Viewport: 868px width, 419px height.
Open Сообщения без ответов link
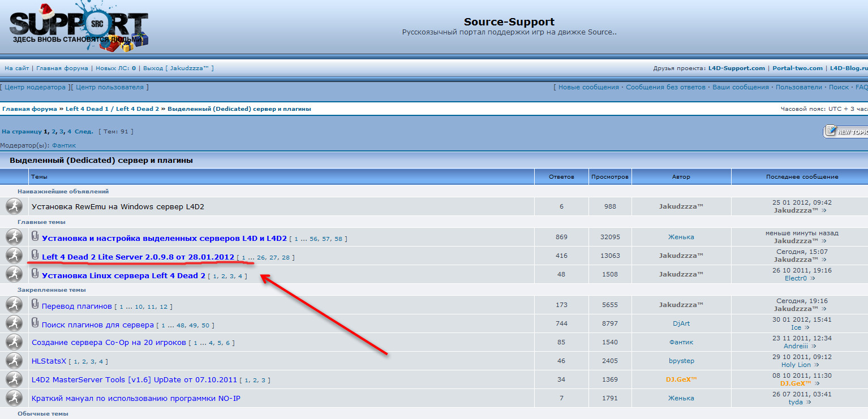[665, 87]
